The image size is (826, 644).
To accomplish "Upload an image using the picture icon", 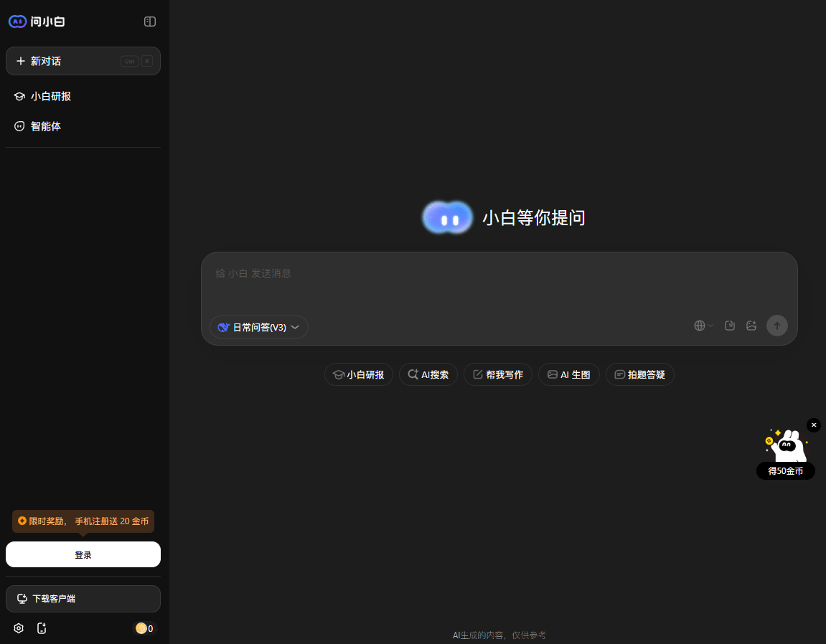I will point(751,326).
